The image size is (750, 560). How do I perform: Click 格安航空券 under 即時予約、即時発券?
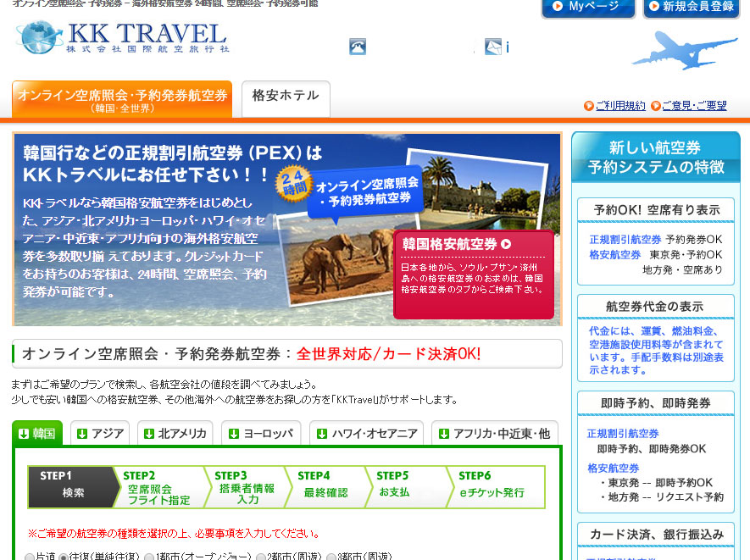[x=614, y=468]
